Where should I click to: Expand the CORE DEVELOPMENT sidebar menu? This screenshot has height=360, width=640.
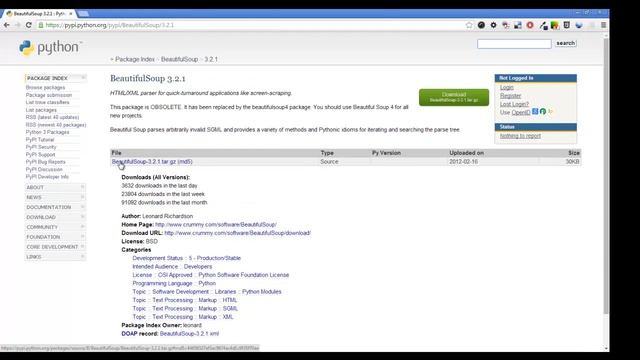[x=56, y=247]
